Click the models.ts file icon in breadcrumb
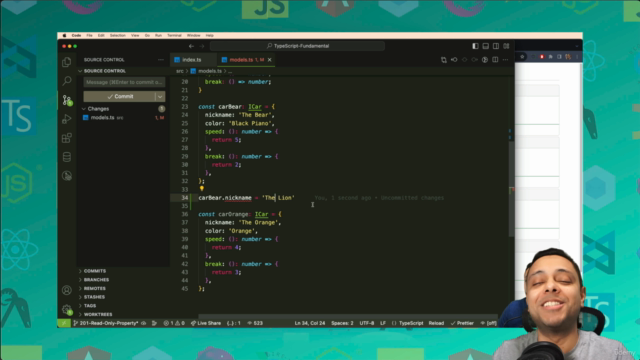 coord(193,71)
